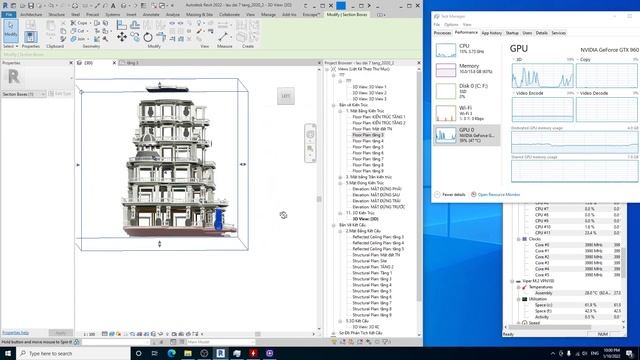
Task: Select Memory in Task Manager performance list
Action: tap(467, 69)
